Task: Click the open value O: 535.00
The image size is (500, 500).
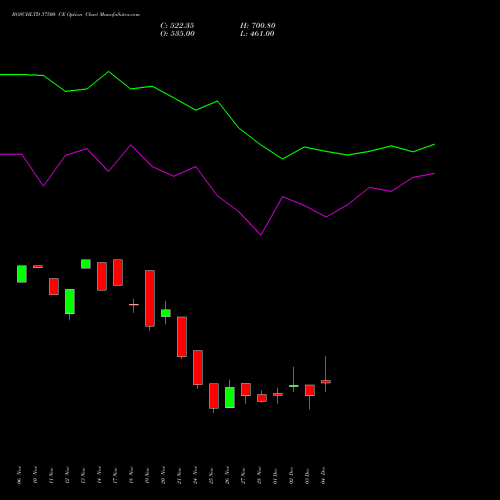Action: click(177, 34)
